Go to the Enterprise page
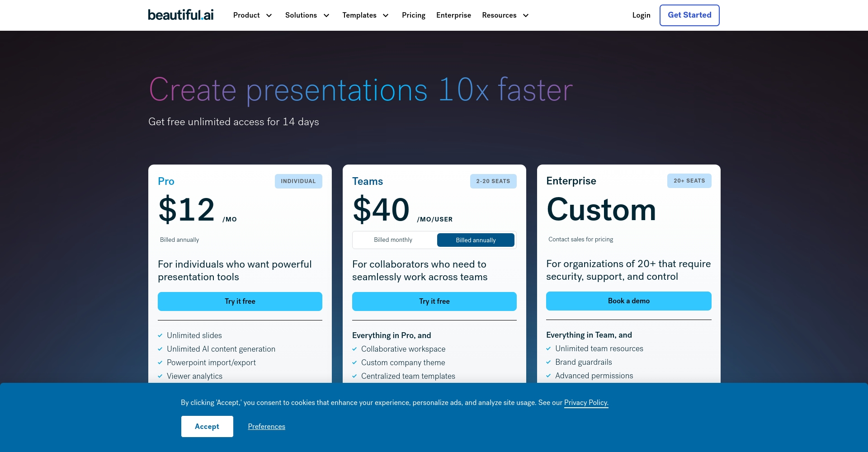Screen dimensions: 868x452 point(453,15)
